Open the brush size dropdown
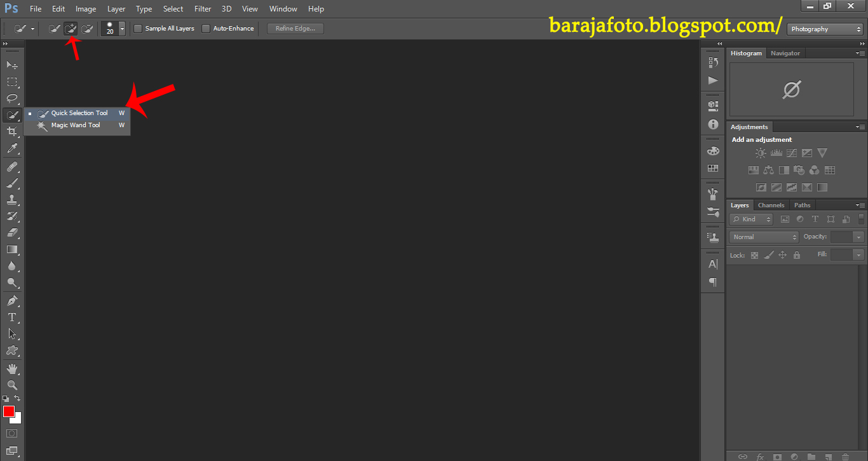Image resolution: width=868 pixels, height=461 pixels. tap(121, 28)
